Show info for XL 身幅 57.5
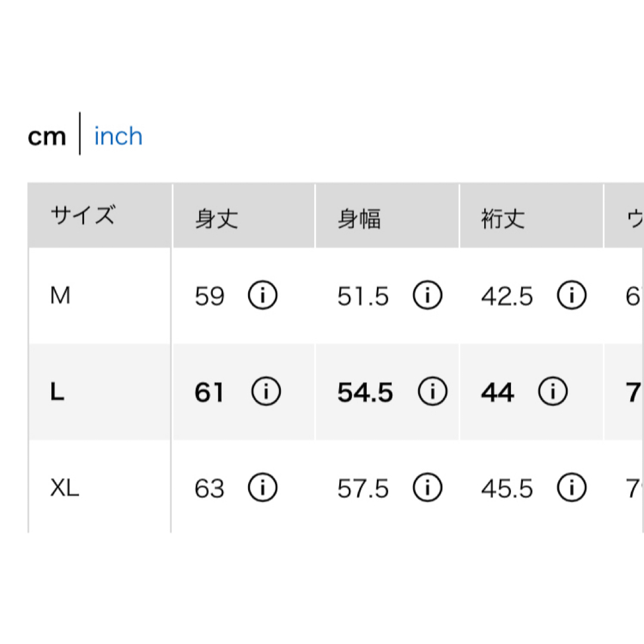The image size is (644, 644). pyautogui.click(x=428, y=488)
